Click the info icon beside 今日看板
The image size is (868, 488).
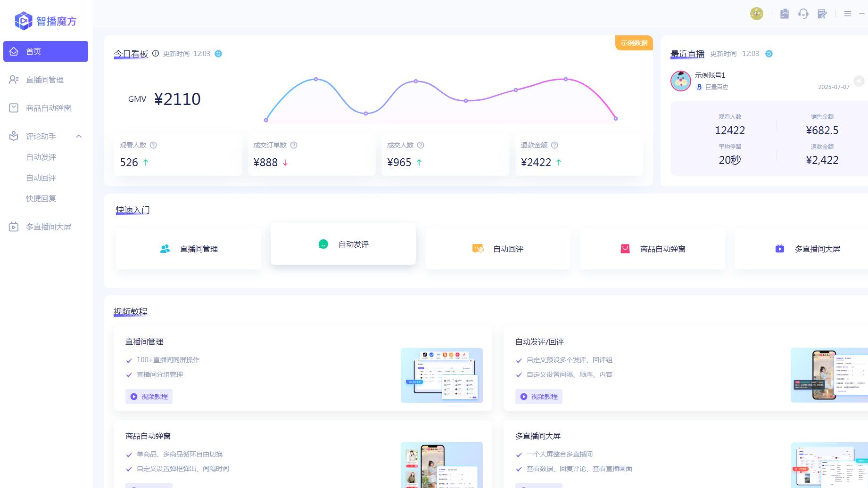[x=156, y=53]
